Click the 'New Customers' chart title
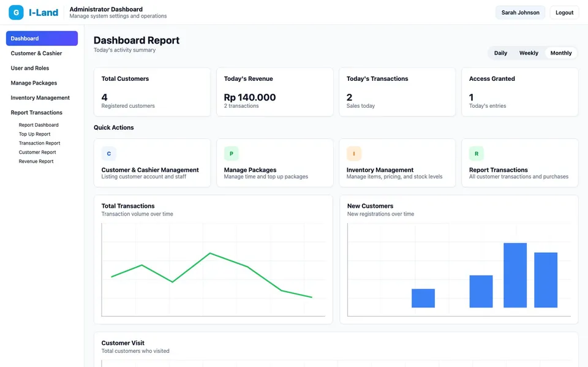588x367 pixels. click(x=370, y=206)
